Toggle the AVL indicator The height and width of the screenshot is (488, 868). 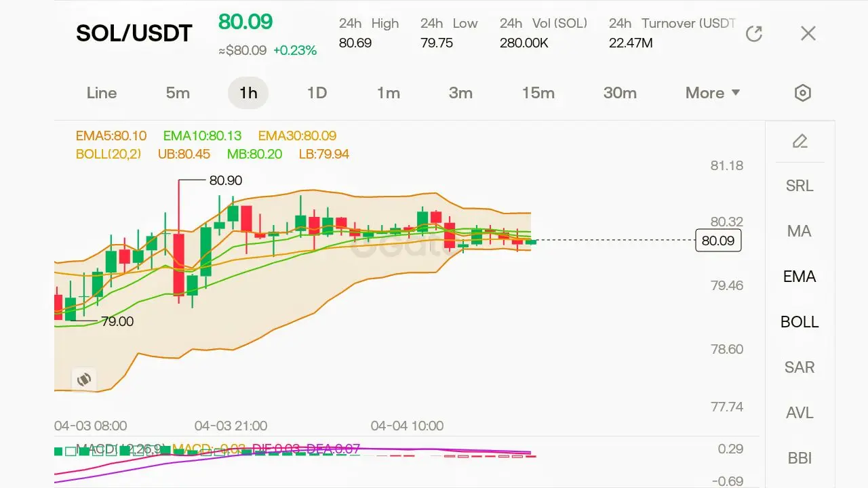(800, 413)
